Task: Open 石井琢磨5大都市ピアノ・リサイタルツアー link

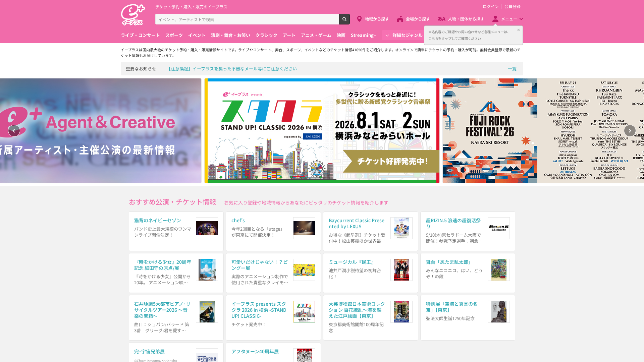Action: (162, 310)
